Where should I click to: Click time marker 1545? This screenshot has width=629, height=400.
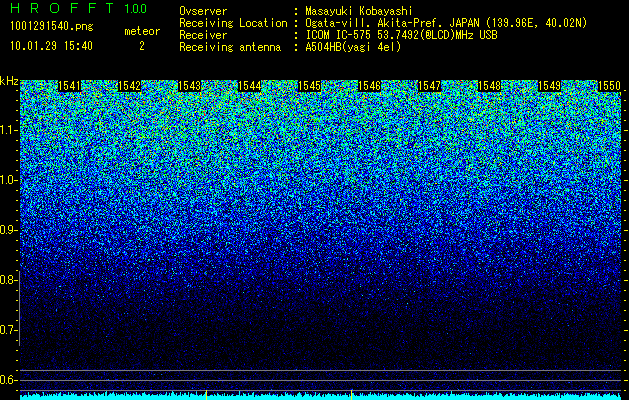(x=309, y=86)
